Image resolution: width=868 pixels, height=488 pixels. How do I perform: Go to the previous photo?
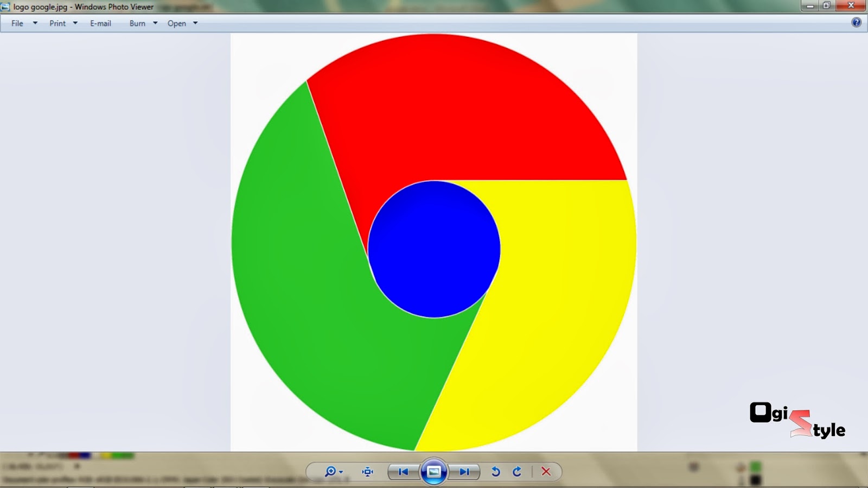pos(403,472)
